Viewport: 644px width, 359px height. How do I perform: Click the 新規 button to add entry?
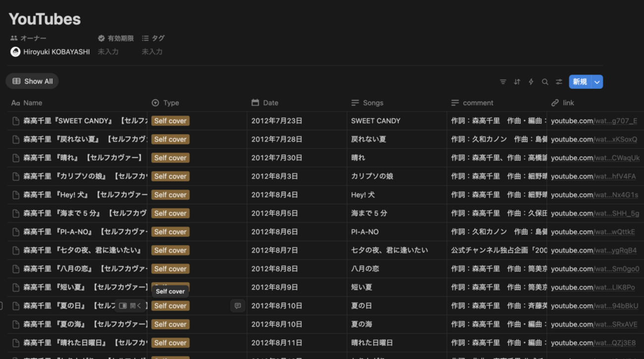coord(580,82)
